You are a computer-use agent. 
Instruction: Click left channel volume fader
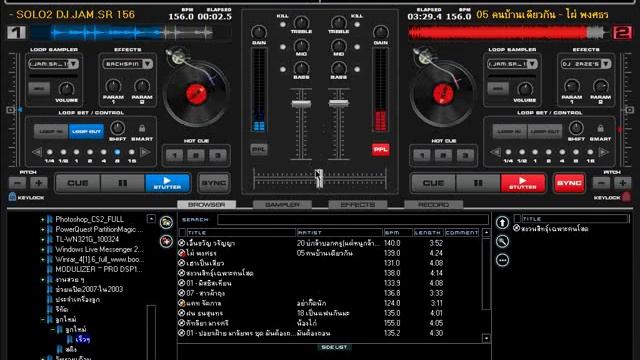301,103
